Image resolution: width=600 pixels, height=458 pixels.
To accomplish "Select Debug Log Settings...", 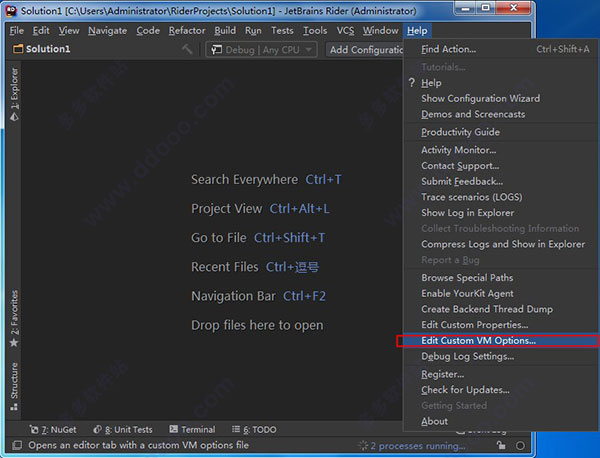I will tap(501, 356).
